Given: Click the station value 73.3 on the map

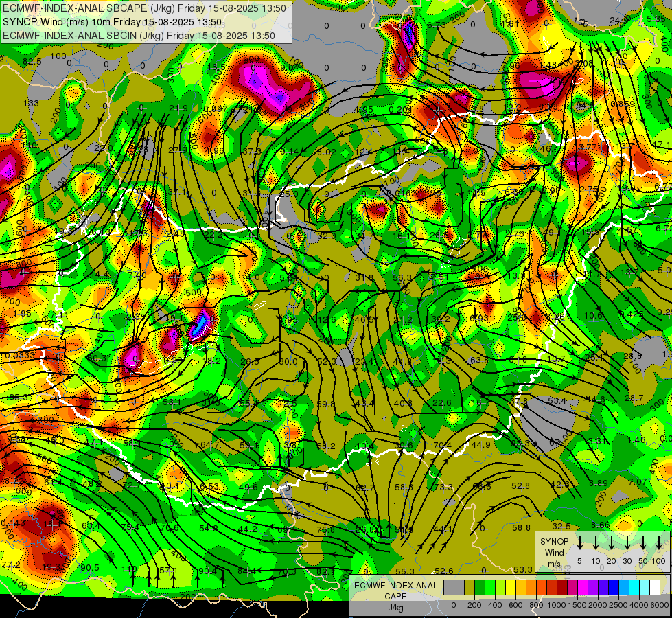Looking at the screenshot, I should pyautogui.click(x=443, y=488).
